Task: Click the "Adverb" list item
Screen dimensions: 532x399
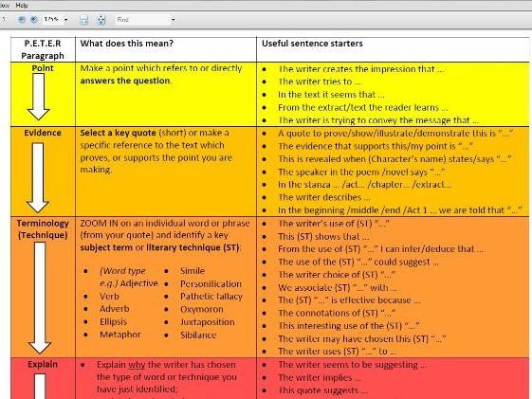Action: coord(115,309)
